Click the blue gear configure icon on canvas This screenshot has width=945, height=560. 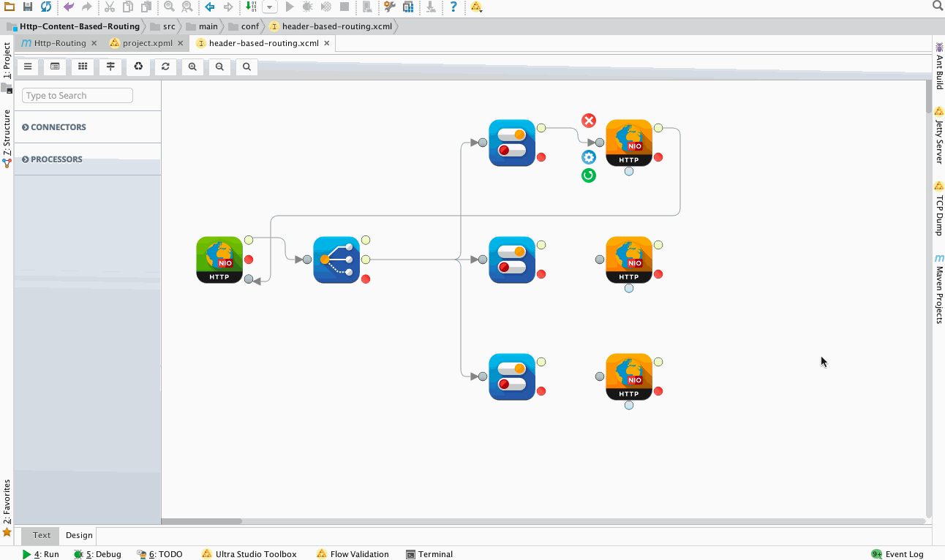click(589, 157)
